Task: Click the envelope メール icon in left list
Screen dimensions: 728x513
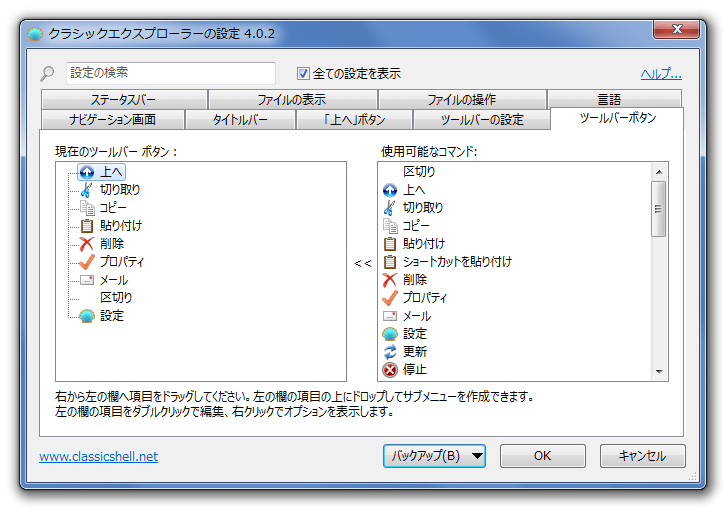Action: point(87,280)
